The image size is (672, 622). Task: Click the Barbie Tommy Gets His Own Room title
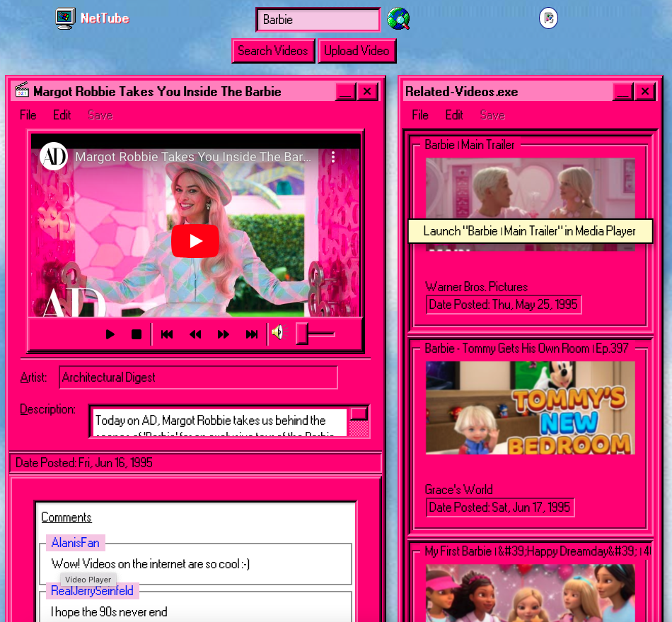[526, 348]
